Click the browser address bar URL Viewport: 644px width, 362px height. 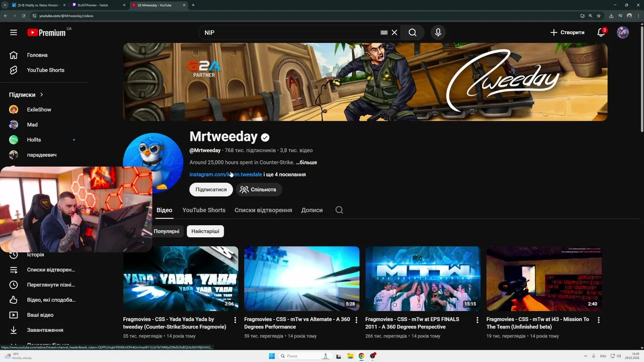66,16
